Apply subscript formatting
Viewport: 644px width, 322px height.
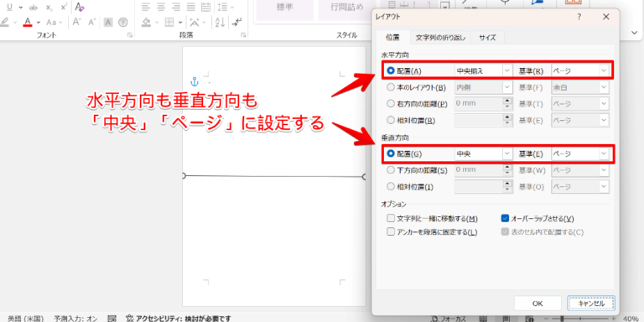click(49, 7)
